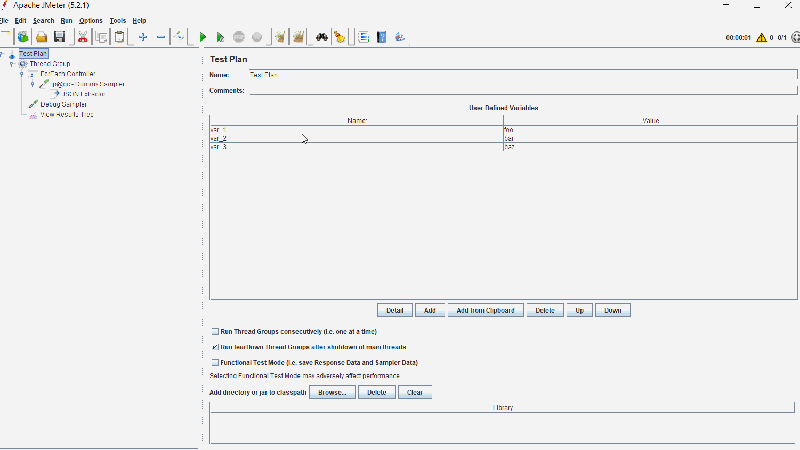Select the ForEach Controller tree node

coord(67,73)
